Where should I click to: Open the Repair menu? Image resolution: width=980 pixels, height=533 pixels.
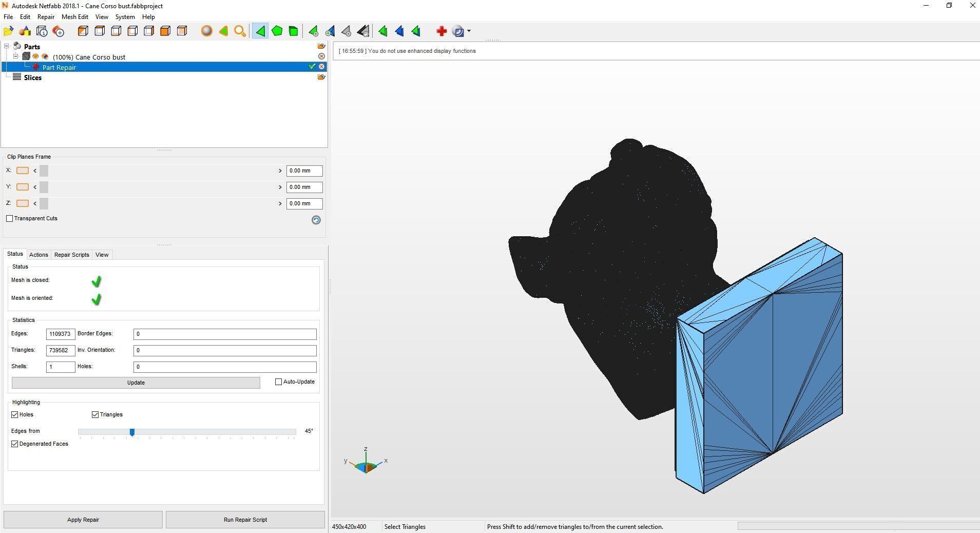click(46, 17)
